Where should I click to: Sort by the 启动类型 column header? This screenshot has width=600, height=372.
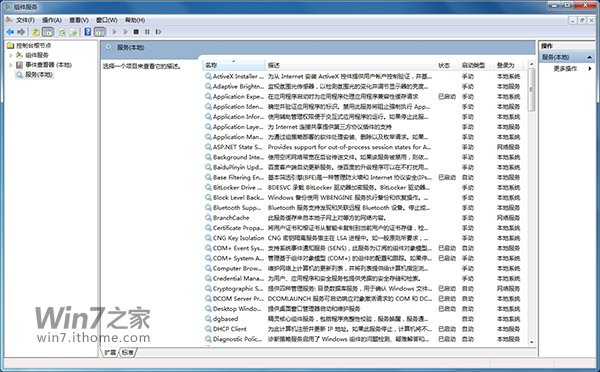(x=476, y=65)
